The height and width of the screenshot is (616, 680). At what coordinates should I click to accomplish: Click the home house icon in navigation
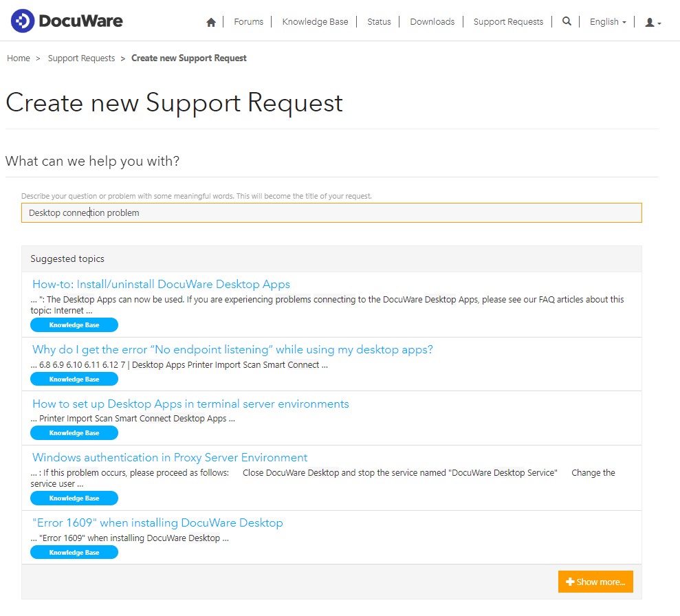(211, 21)
